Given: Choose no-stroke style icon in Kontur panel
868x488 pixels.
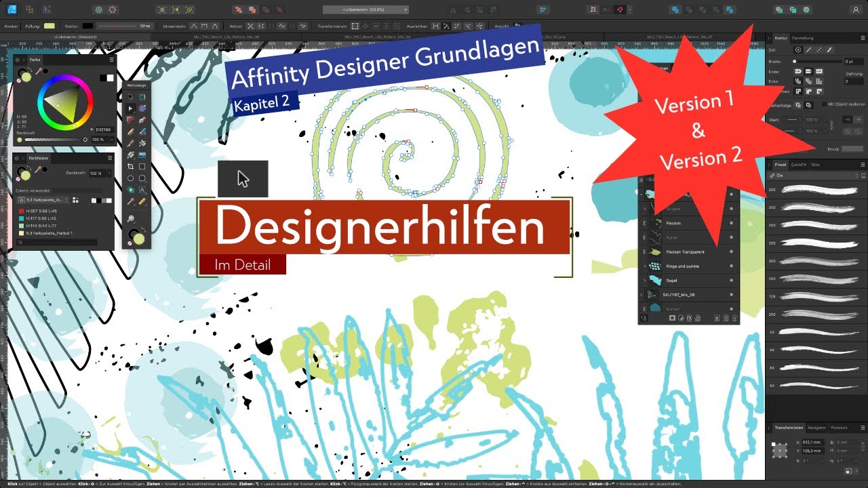Looking at the screenshot, I should pos(798,50).
